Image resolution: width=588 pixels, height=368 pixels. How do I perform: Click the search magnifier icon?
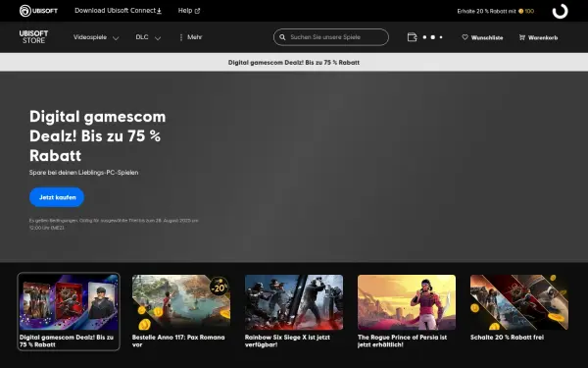click(x=282, y=37)
